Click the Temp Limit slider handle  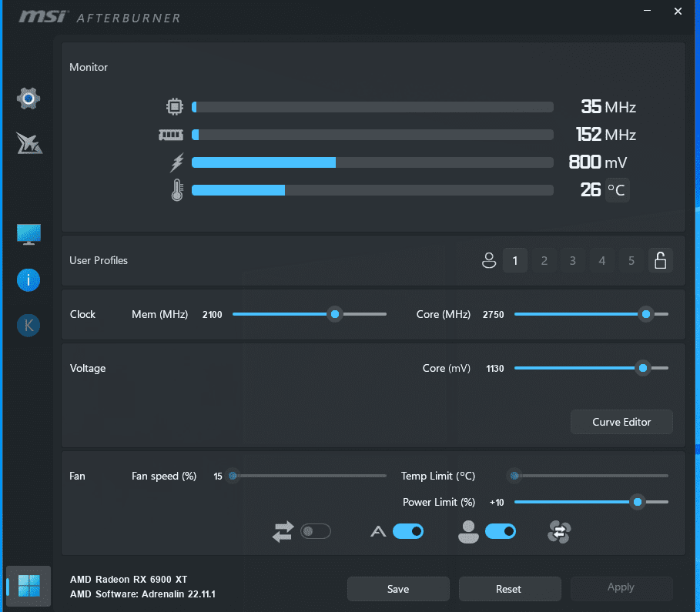514,476
